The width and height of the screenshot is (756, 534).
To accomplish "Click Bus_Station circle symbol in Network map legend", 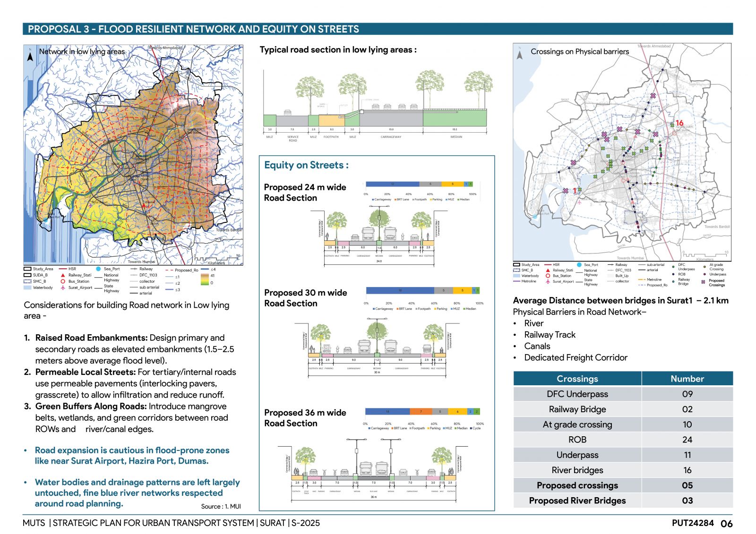I will click(63, 281).
